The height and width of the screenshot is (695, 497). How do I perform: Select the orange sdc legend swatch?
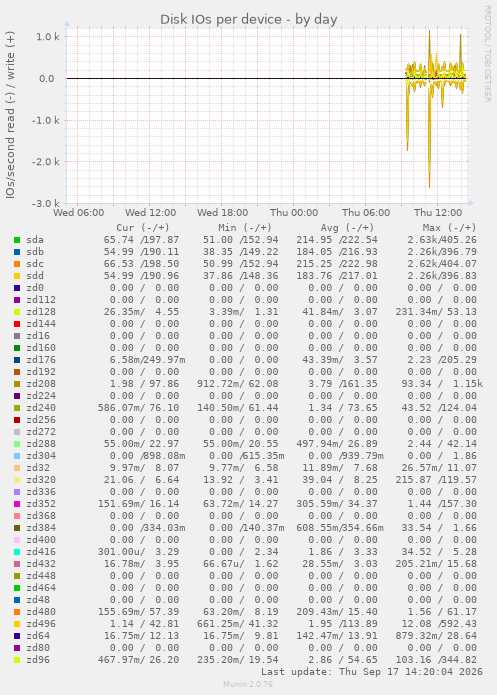[17, 264]
